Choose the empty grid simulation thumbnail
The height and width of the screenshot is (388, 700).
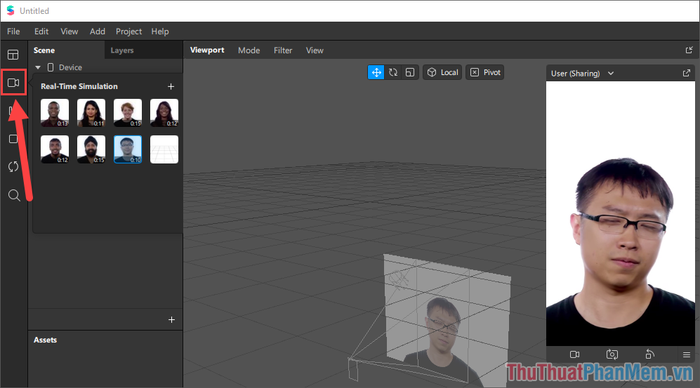coord(164,150)
